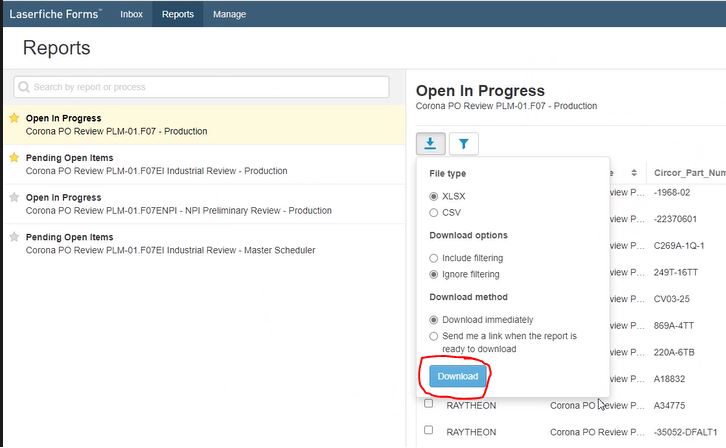Select XLSX file type
726x448 pixels.
[x=433, y=197]
